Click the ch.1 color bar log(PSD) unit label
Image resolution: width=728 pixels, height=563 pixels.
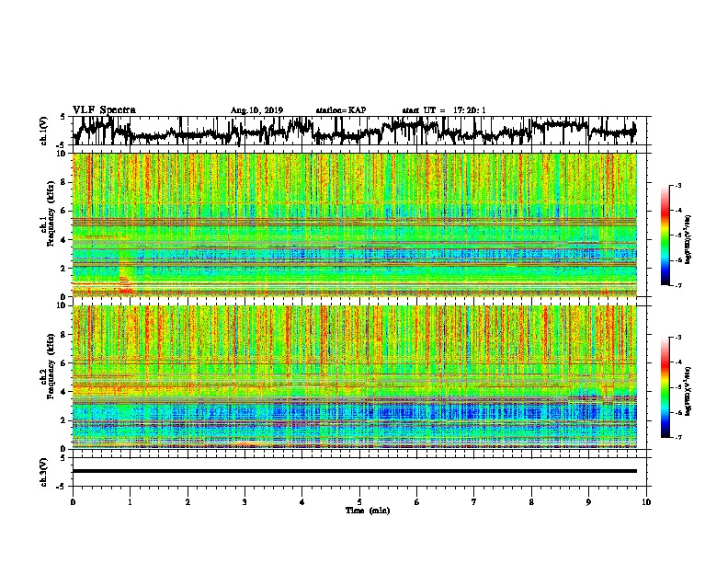(x=688, y=239)
